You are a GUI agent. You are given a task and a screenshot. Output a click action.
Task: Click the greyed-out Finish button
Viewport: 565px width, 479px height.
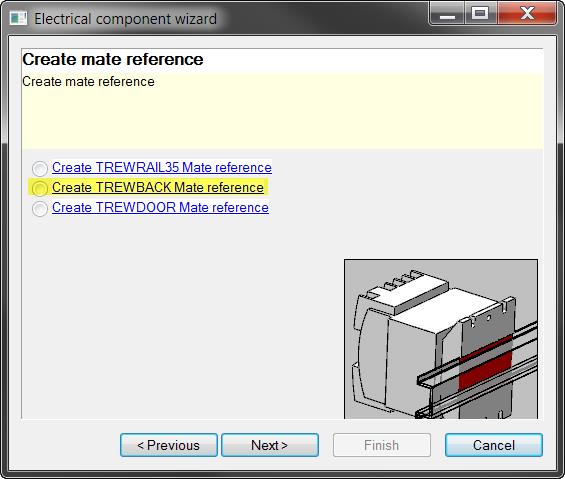coord(382,445)
